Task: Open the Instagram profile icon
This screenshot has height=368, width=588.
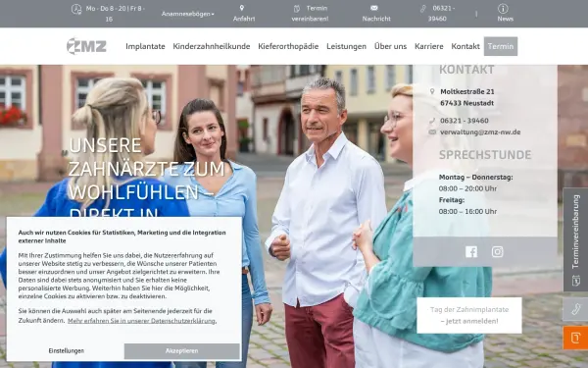Action: click(x=497, y=251)
